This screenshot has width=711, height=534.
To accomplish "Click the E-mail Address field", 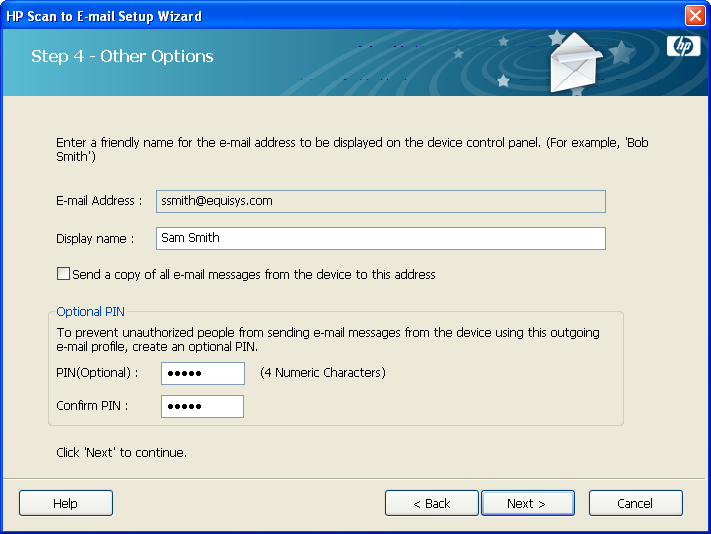I will [x=381, y=201].
